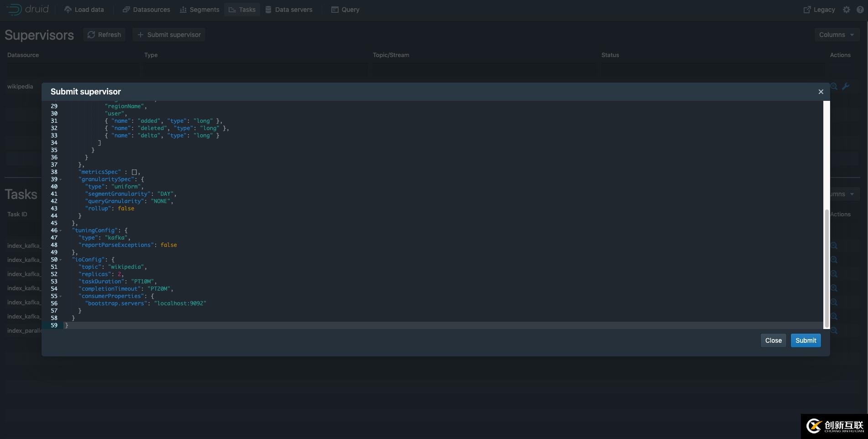
Task: Click the "segmentGranularity" key on line 41
Action: click(x=118, y=194)
